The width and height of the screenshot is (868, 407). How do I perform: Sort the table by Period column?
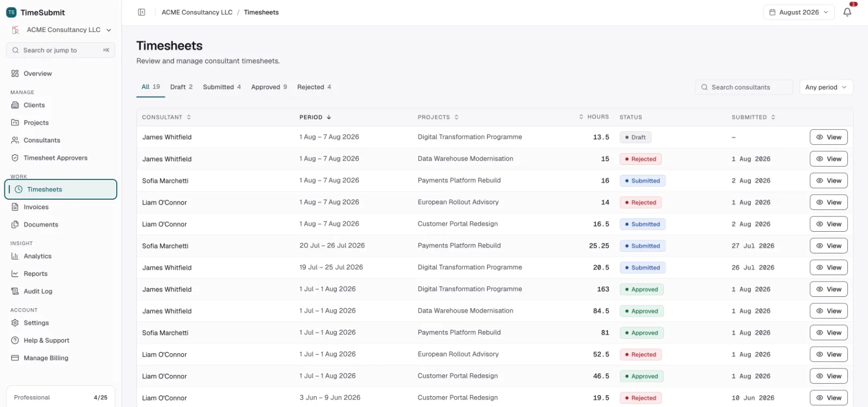[x=315, y=117]
